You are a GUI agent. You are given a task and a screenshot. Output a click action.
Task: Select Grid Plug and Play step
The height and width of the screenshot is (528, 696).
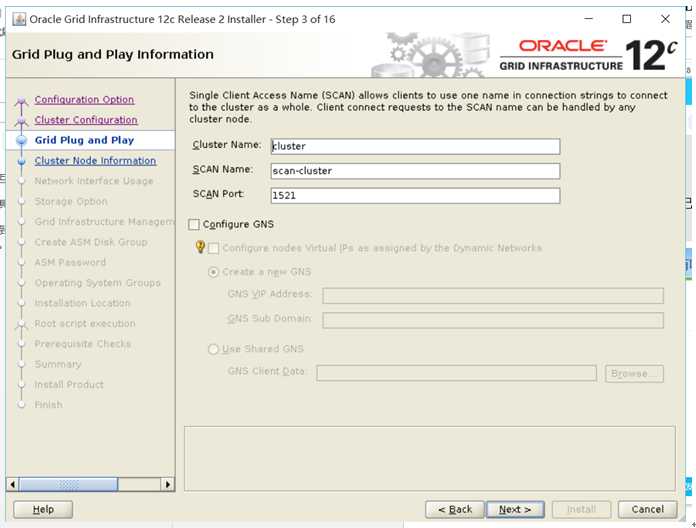point(84,140)
